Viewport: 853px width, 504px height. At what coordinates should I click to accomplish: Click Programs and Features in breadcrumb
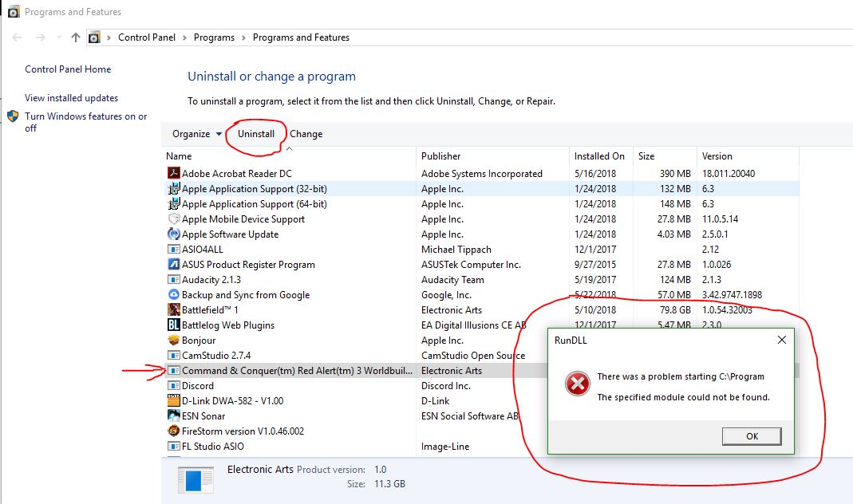[x=302, y=37]
